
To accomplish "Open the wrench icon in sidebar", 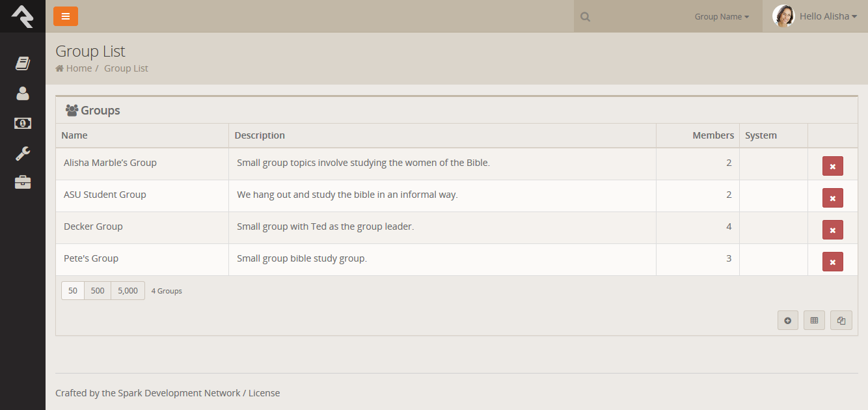I will point(23,154).
